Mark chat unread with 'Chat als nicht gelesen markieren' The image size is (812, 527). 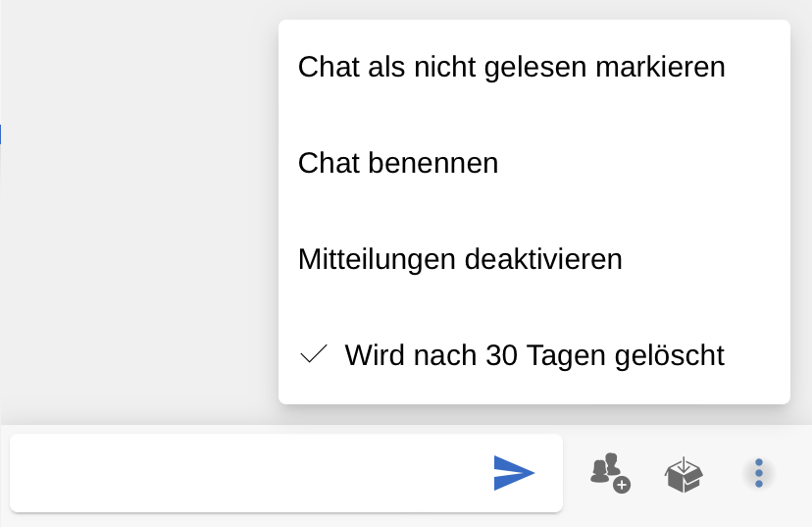pyautogui.click(x=511, y=67)
